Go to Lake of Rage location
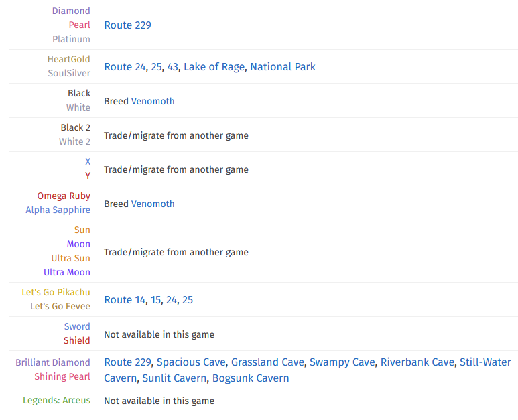This screenshot has width=518, height=420. click(214, 67)
